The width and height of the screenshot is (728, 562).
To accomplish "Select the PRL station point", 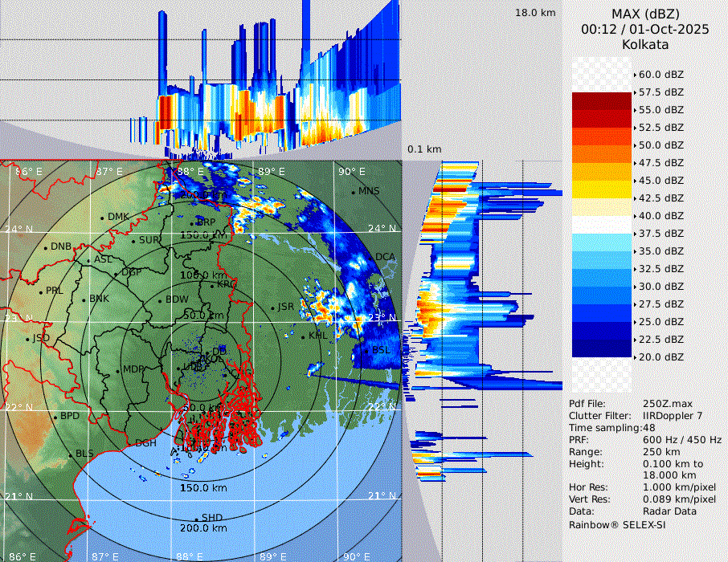I will [40, 291].
